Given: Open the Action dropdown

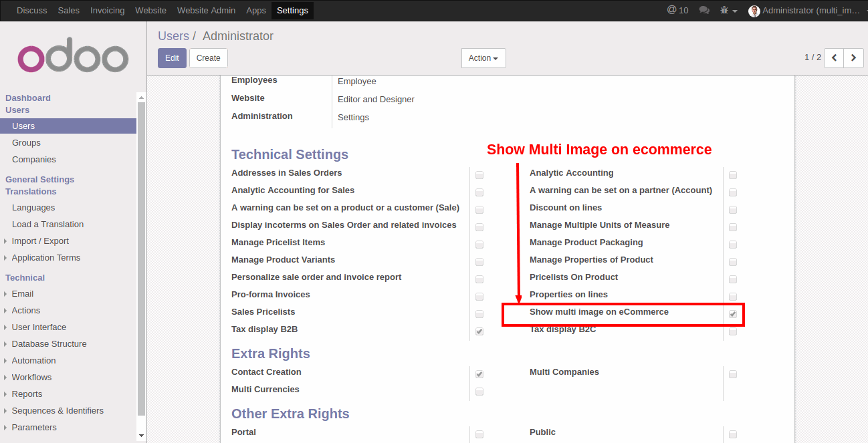Looking at the screenshot, I should 483,58.
